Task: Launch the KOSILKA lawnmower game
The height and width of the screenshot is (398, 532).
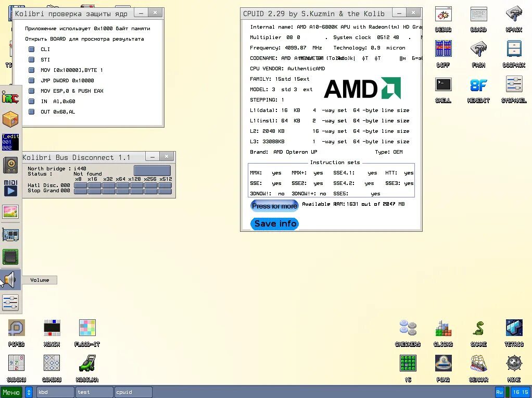Action: pos(87,363)
